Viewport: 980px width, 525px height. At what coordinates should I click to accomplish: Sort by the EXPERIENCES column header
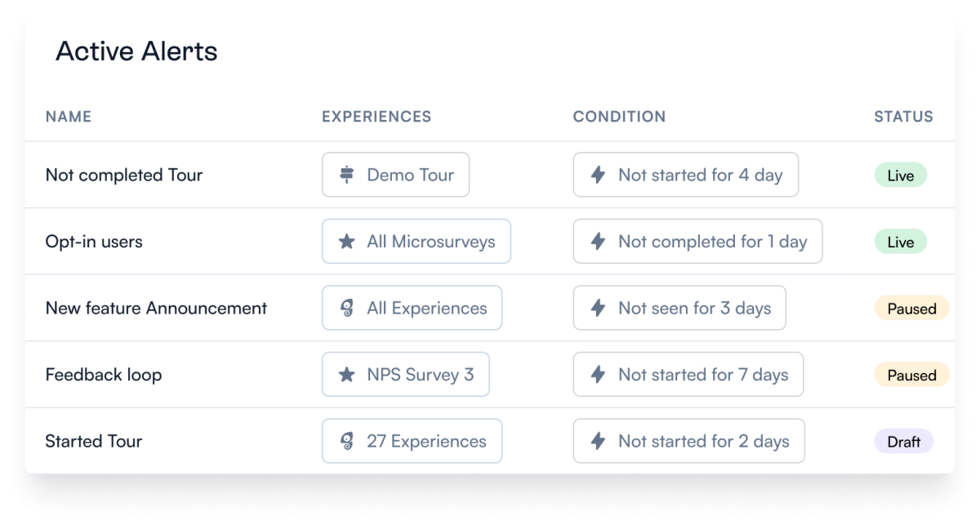(x=376, y=117)
